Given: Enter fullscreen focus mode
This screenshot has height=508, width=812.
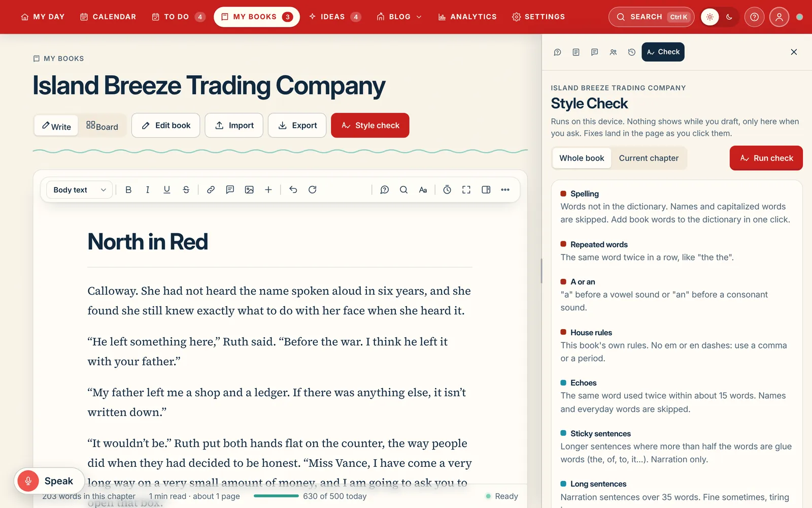Looking at the screenshot, I should click(x=466, y=189).
